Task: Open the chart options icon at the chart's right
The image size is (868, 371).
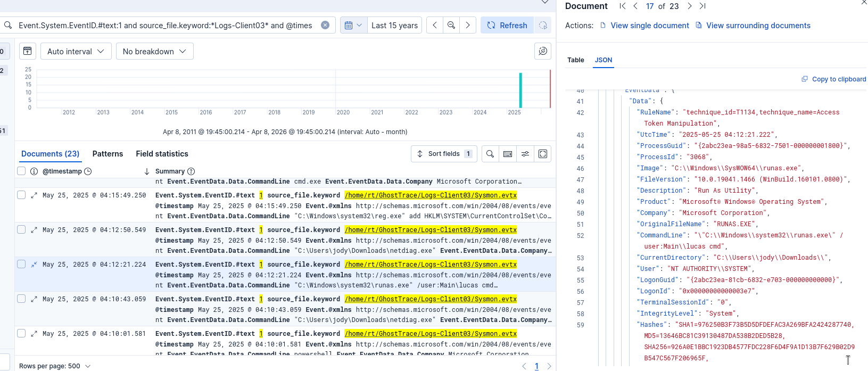Action: click(x=543, y=51)
